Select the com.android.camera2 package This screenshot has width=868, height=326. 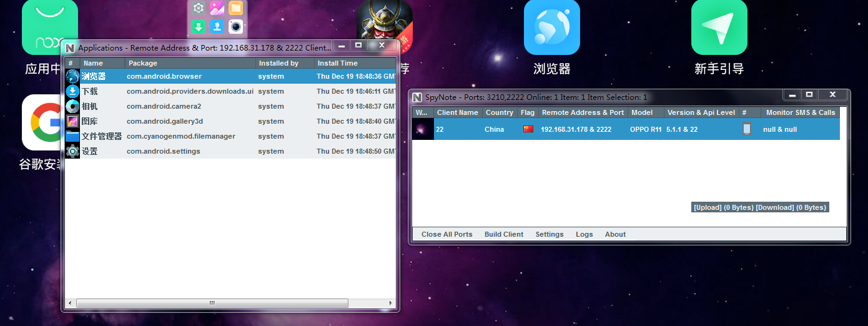coord(164,106)
